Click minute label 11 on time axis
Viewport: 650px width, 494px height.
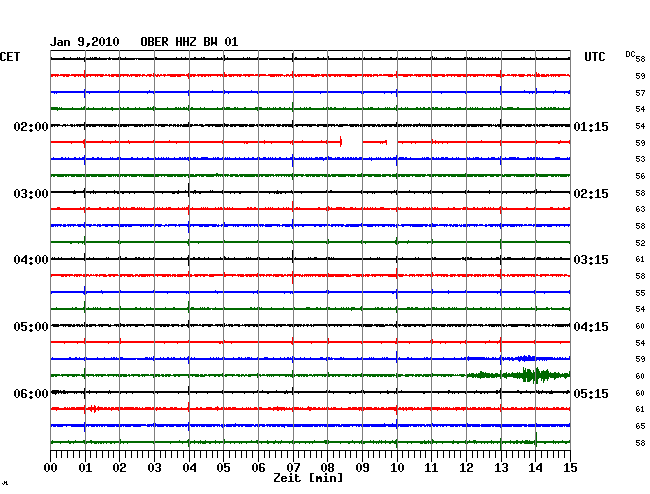coord(432,468)
